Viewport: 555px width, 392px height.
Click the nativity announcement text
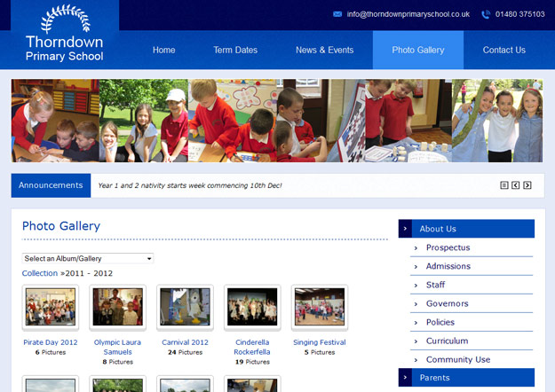tap(190, 185)
